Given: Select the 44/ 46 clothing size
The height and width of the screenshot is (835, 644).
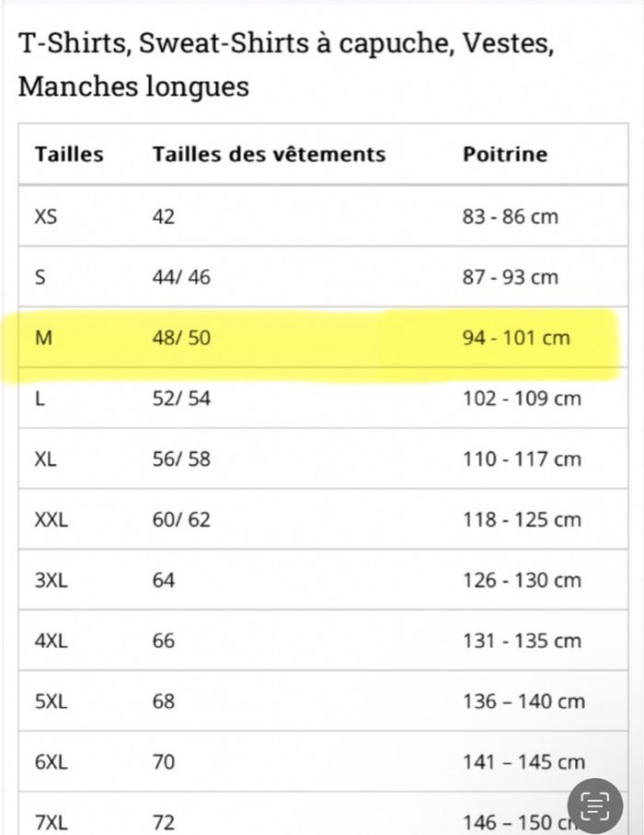Looking at the screenshot, I should (x=181, y=277).
